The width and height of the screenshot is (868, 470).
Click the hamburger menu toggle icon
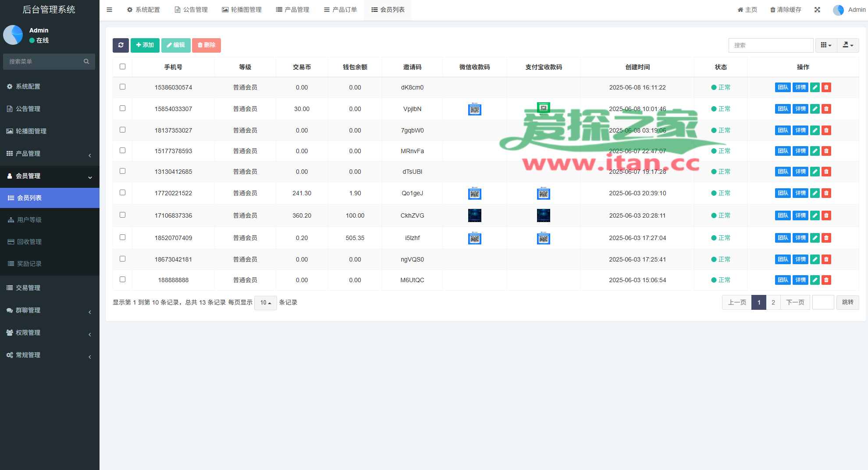click(x=110, y=10)
